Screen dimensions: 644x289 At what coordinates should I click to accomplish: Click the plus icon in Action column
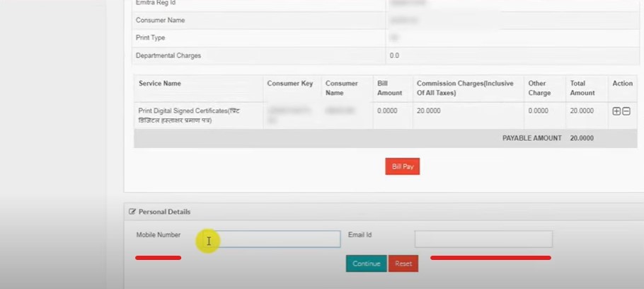(x=616, y=111)
